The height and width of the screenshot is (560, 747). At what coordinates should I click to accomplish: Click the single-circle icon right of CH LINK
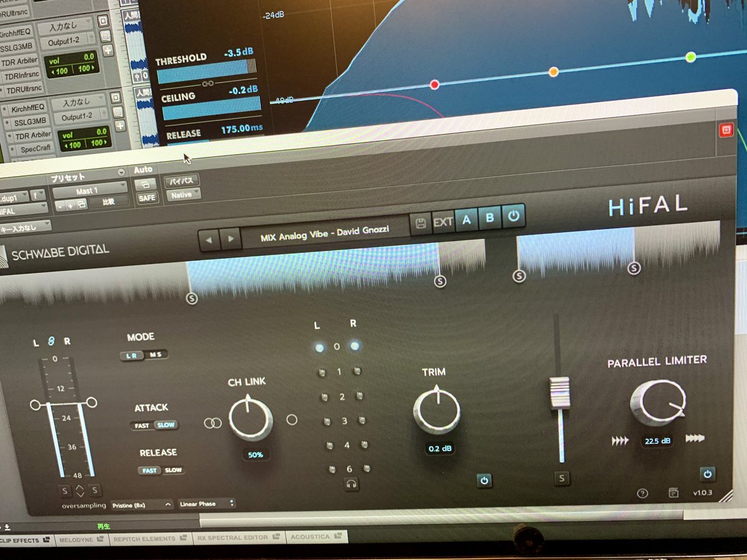[x=292, y=420]
